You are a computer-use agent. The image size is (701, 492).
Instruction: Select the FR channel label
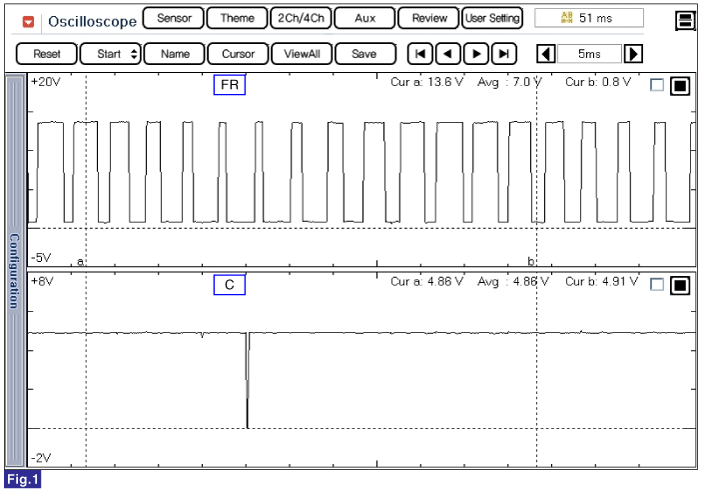pos(229,85)
